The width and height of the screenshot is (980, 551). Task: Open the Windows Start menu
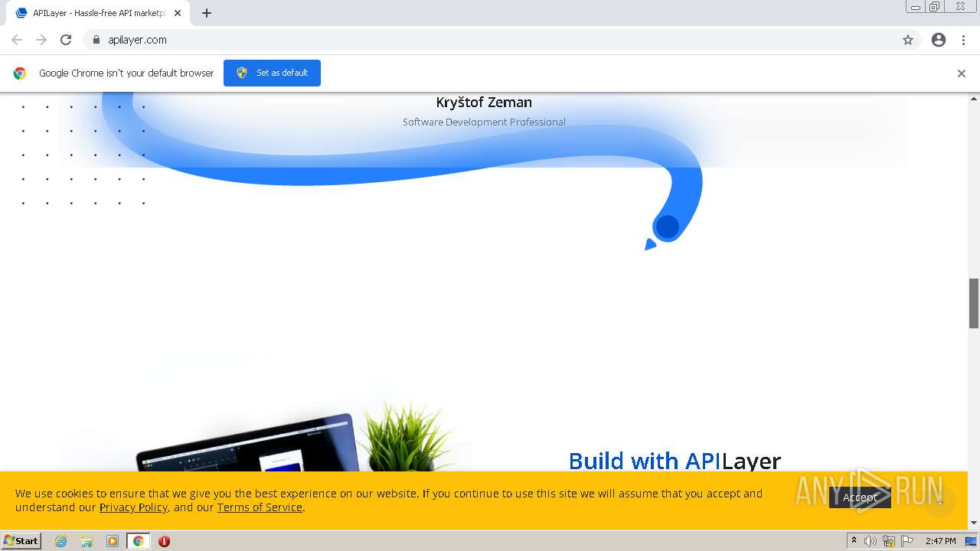(21, 541)
